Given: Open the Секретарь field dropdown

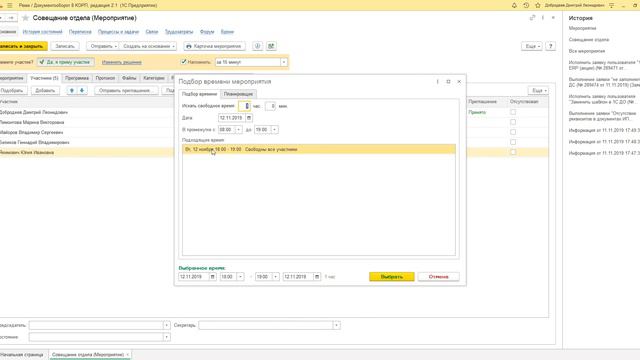Looking at the screenshot, I should (x=336, y=325).
